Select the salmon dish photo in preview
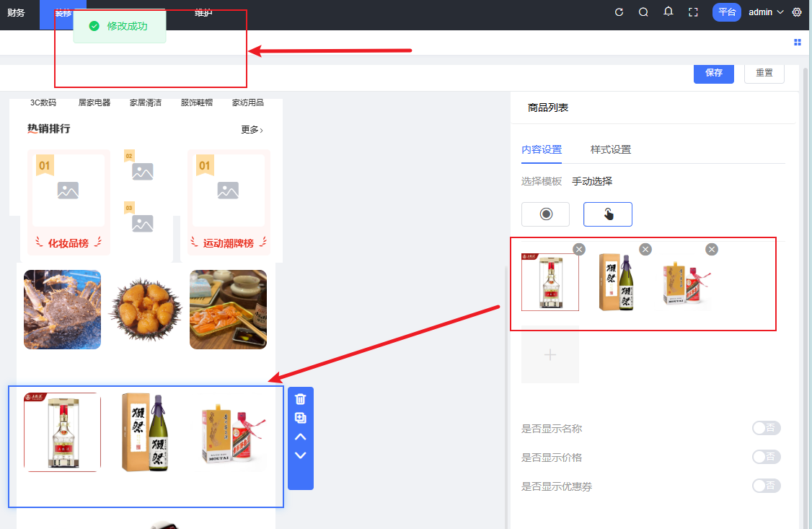The image size is (812, 529). (229, 310)
